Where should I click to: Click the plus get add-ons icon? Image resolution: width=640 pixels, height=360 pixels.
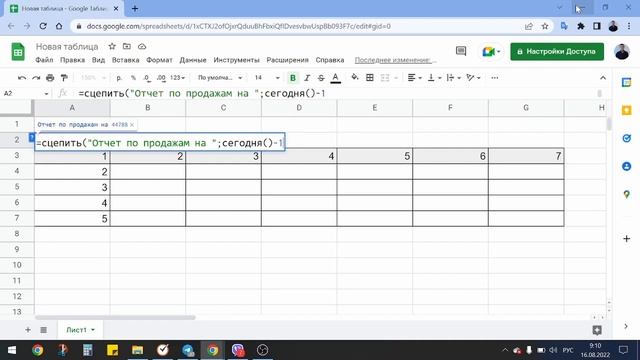tap(627, 238)
